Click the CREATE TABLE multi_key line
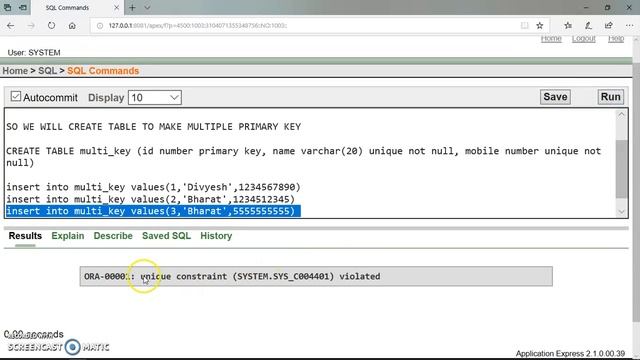 point(303,157)
